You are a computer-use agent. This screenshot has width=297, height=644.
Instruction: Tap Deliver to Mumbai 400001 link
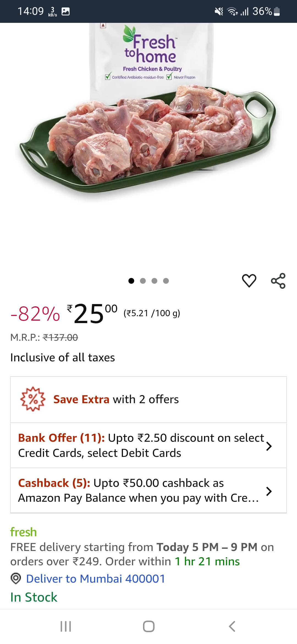95,579
